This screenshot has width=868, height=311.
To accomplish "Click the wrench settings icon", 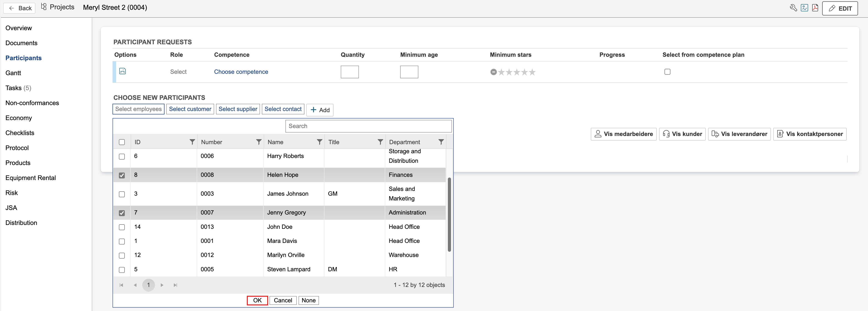I will tap(793, 8).
